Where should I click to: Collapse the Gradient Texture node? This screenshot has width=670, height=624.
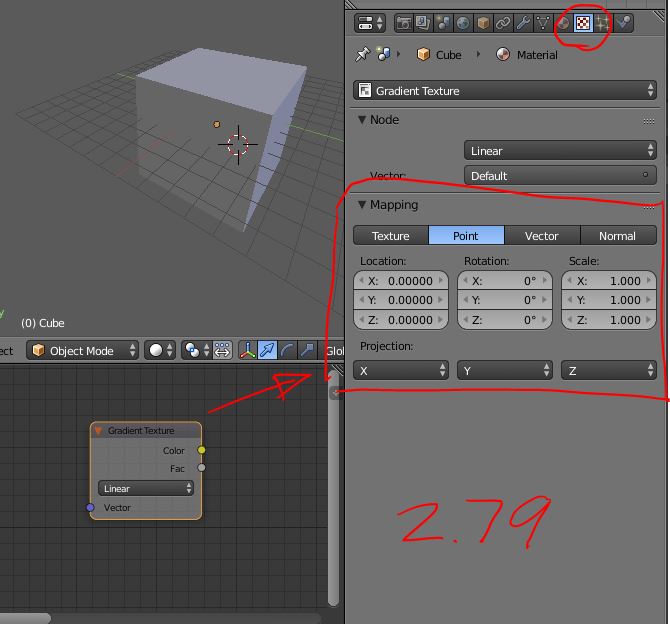pos(98,430)
